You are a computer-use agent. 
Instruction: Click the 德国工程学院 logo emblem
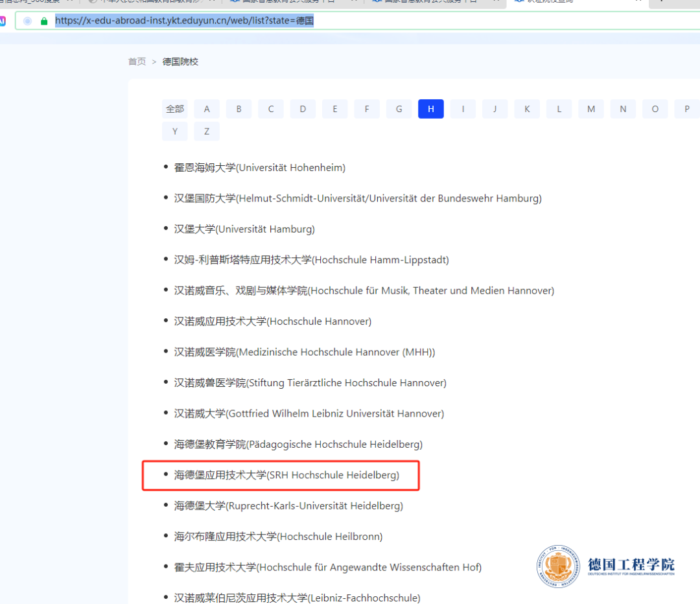click(558, 566)
